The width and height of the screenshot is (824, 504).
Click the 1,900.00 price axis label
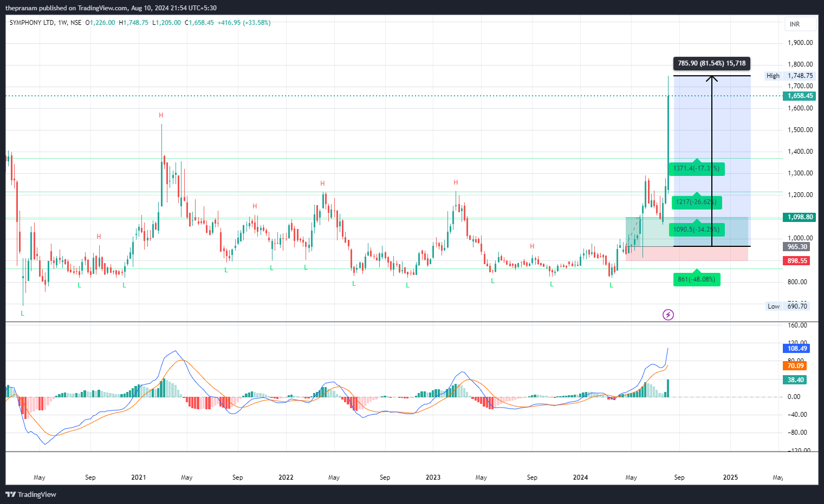[800, 43]
